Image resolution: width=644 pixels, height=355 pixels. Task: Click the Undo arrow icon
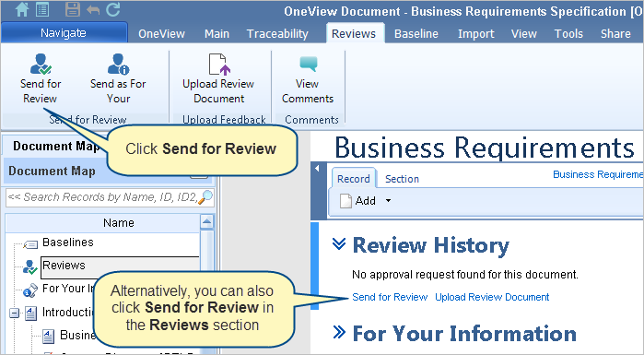[x=93, y=10]
